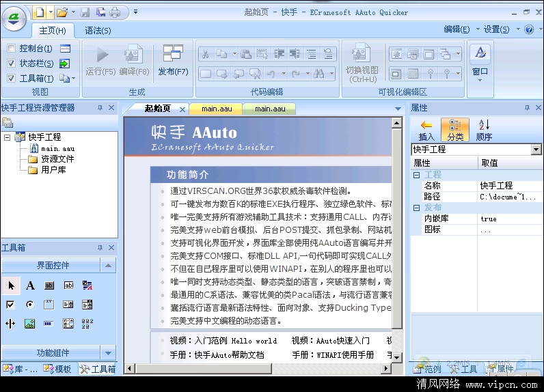Click the Categorize 分类 button in properties
The width and height of the screenshot is (544, 392).
(455, 130)
